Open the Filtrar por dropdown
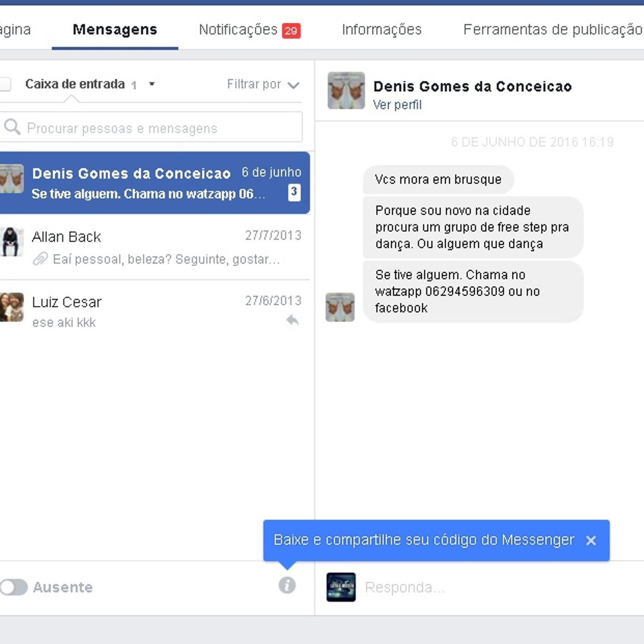 point(263,85)
